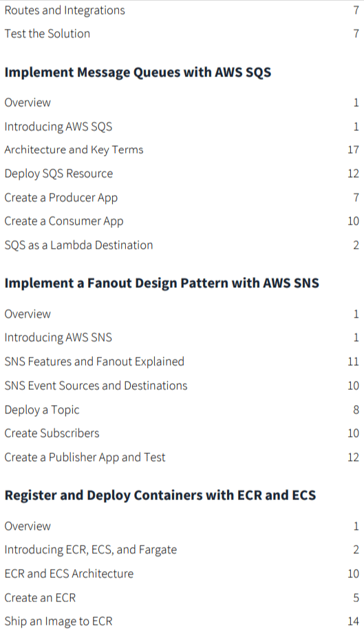
Task: Open Create an ECR lesson
Action: point(40,598)
